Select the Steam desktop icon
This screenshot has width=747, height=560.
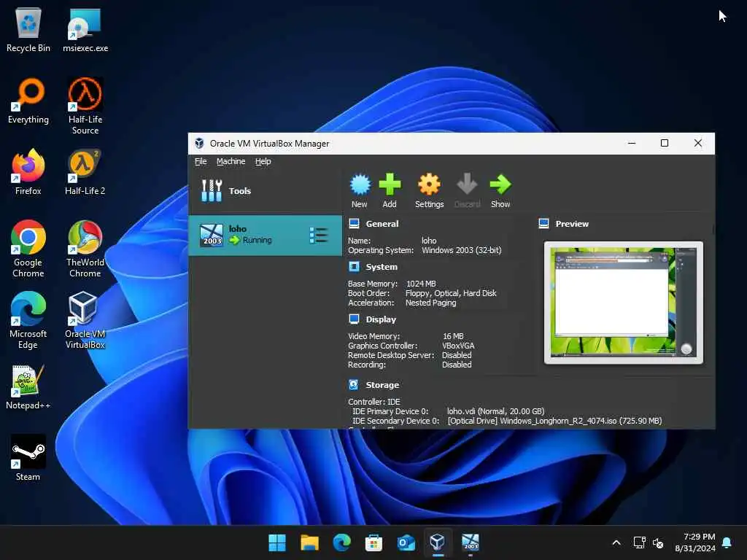coord(28,458)
